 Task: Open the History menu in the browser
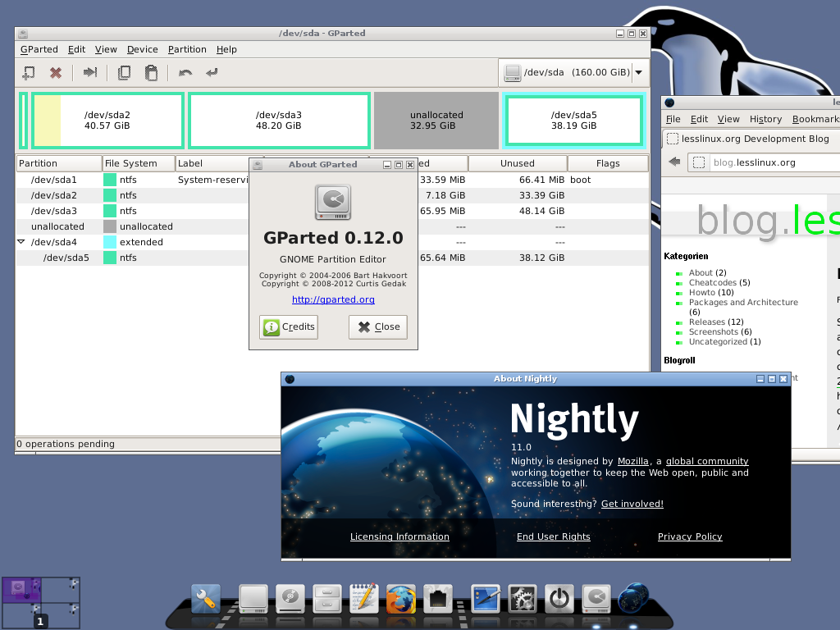[765, 119]
